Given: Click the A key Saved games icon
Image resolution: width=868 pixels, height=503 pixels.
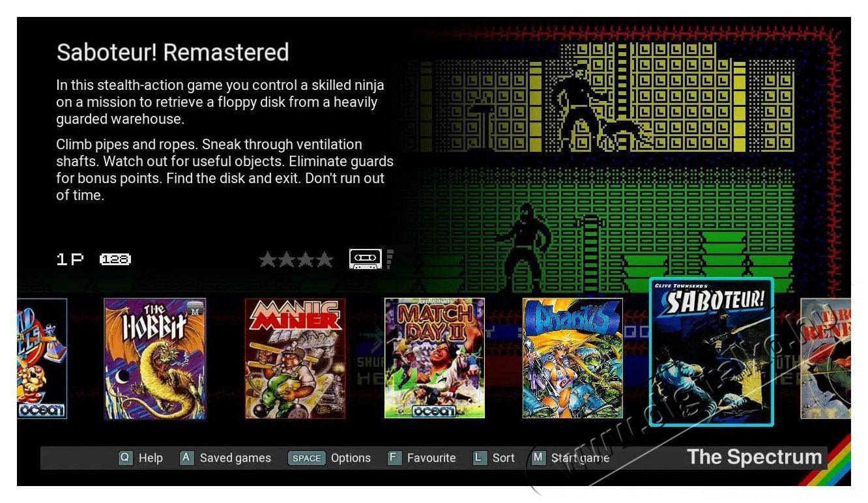Looking at the screenshot, I should click(x=186, y=458).
